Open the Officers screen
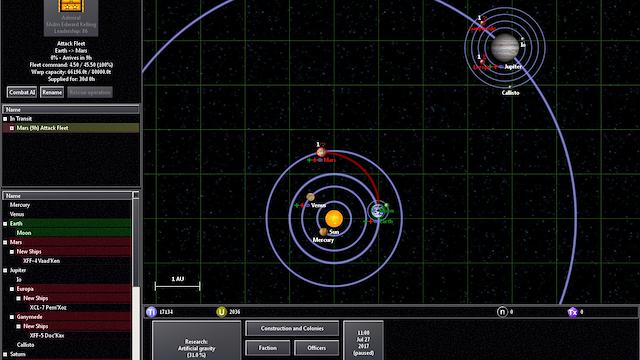The width and height of the screenshot is (640, 360). (317, 348)
